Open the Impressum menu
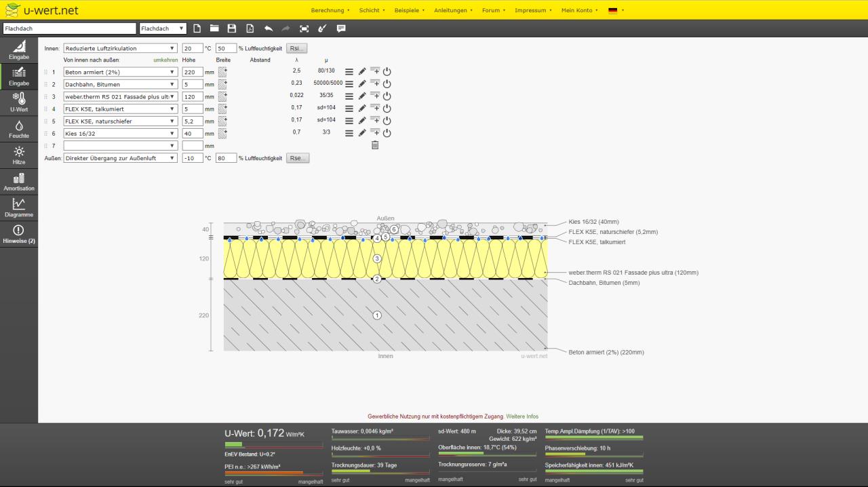Screen dimensions: 868x487 click(533, 10)
